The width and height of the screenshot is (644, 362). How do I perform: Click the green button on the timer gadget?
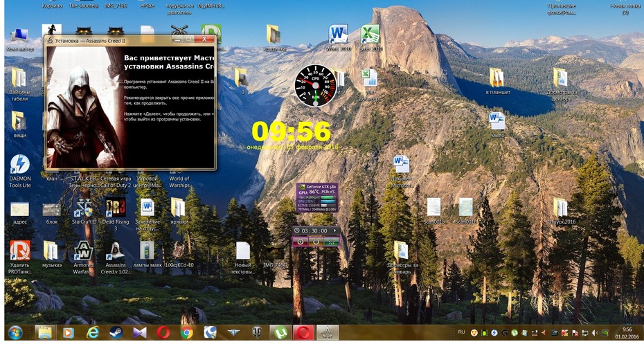click(x=331, y=242)
